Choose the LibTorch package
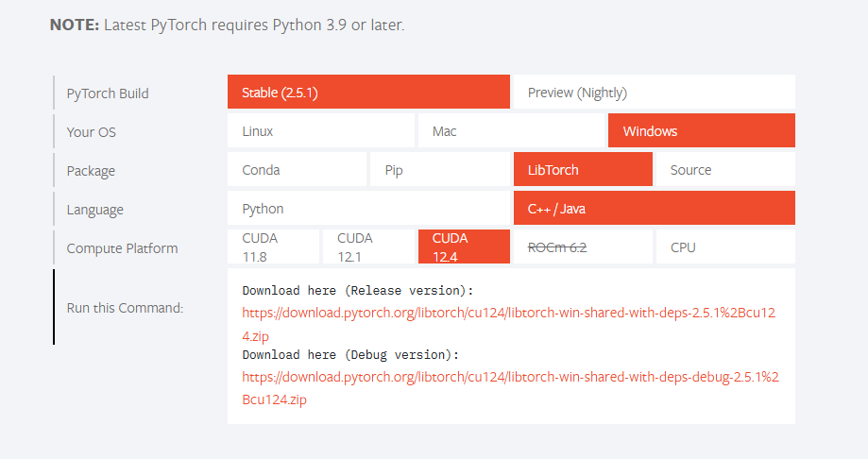Screen dimensions: 868x459 (583, 169)
